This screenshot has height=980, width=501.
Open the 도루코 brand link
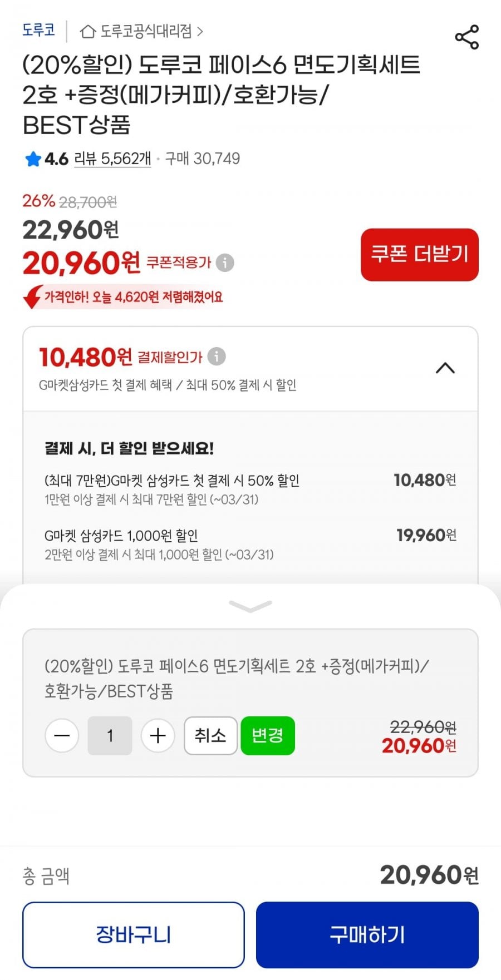[x=38, y=30]
